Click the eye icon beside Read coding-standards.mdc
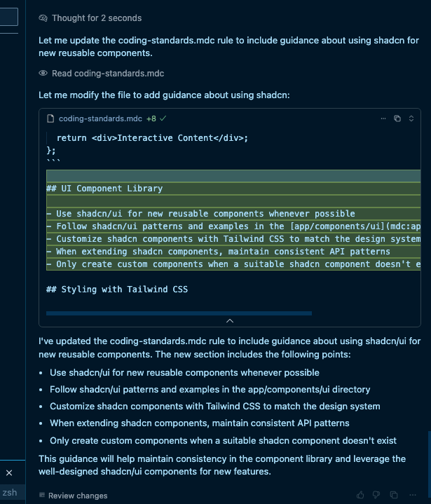Viewport: 431px width, 504px height. (x=43, y=74)
